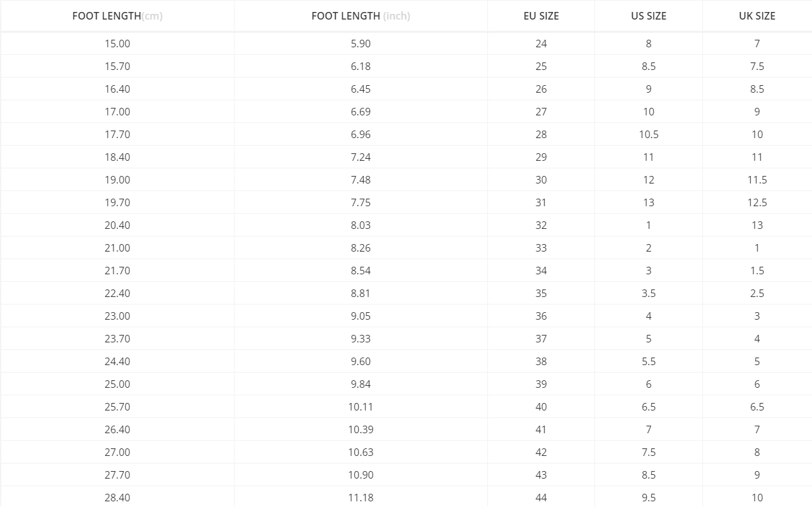Click UK size 12.5 cell

757,202
